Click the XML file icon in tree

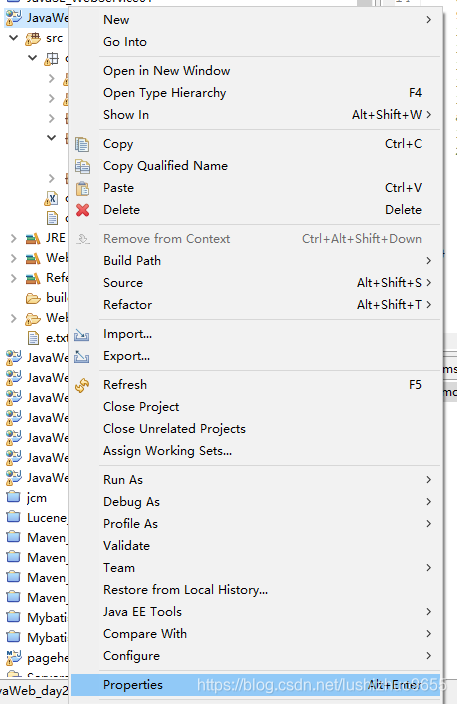point(51,198)
